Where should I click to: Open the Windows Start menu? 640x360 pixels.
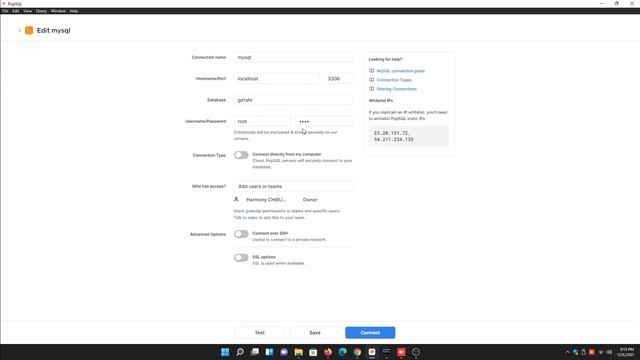(225, 352)
